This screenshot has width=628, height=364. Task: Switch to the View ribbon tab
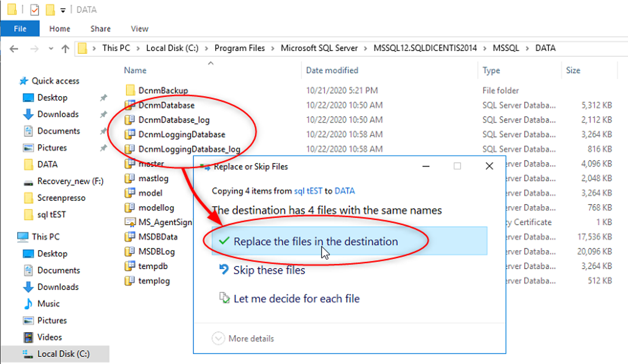(139, 29)
